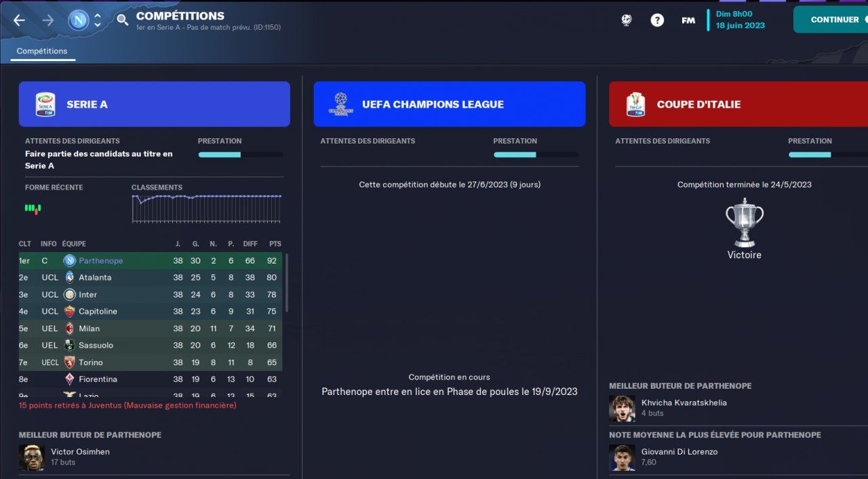This screenshot has width=868, height=479.
Task: Open Fiorentina in the league table
Action: pos(98,379)
